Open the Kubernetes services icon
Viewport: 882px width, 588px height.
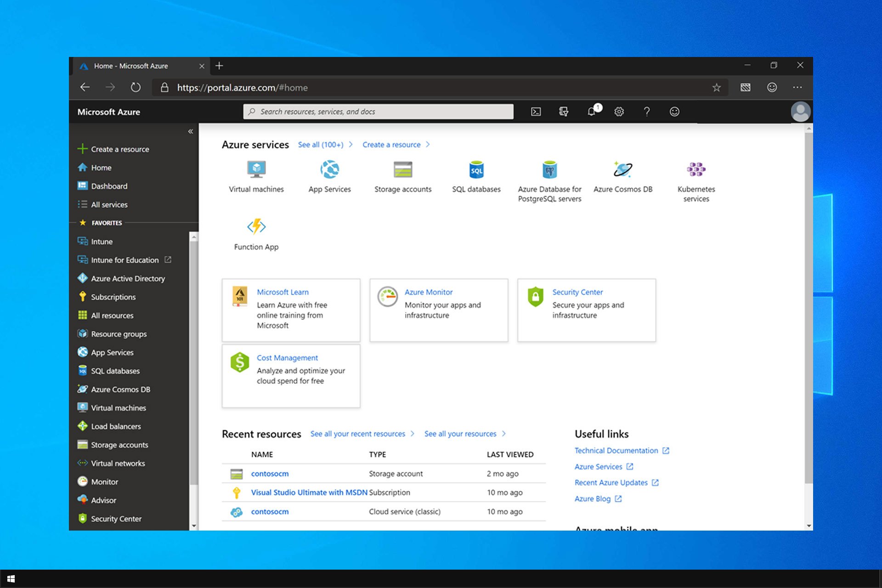point(696,170)
